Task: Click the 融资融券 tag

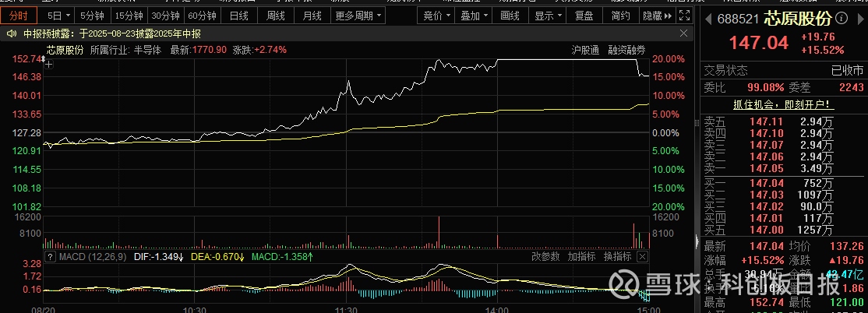Action: click(626, 50)
